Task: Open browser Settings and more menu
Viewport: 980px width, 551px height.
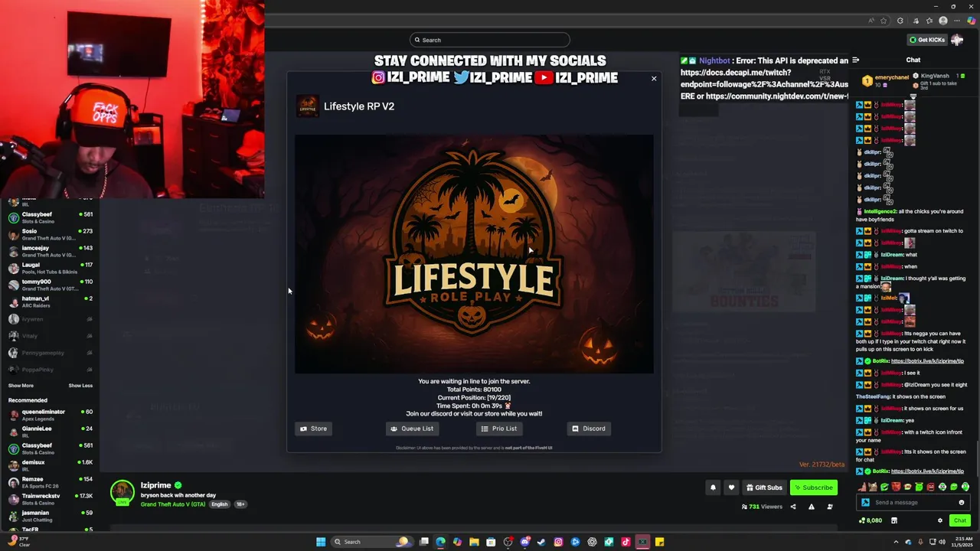Action: coord(957,21)
